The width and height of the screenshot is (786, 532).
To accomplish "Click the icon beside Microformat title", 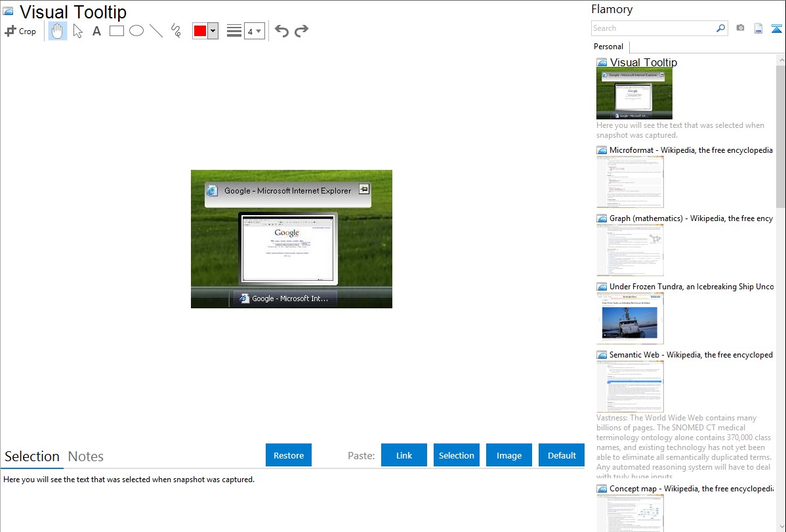I will pyautogui.click(x=602, y=150).
